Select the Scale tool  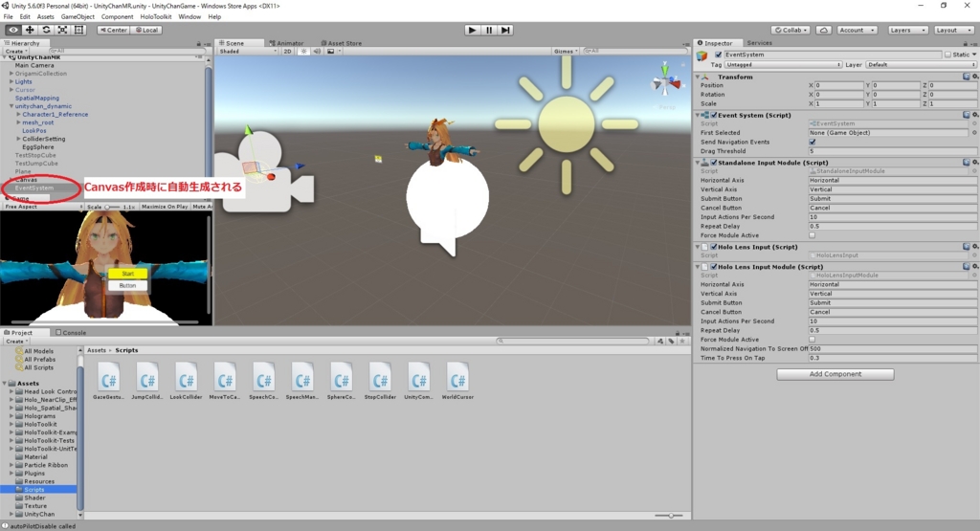point(62,30)
